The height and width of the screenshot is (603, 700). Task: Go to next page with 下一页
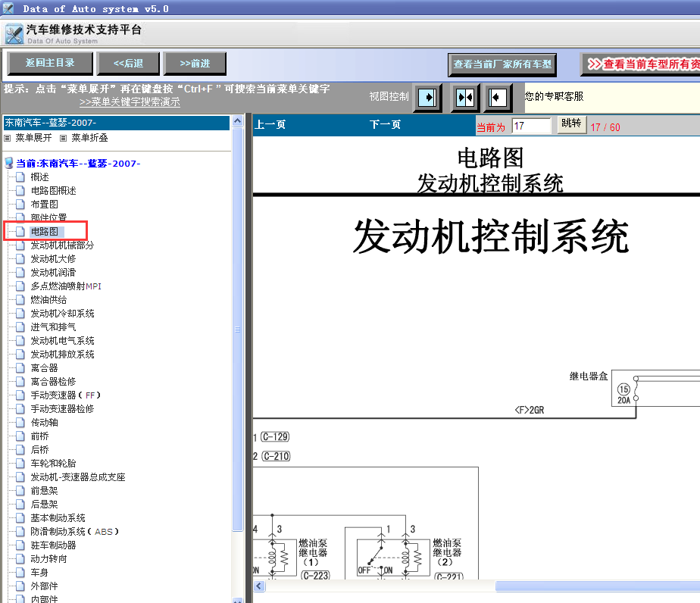click(385, 124)
